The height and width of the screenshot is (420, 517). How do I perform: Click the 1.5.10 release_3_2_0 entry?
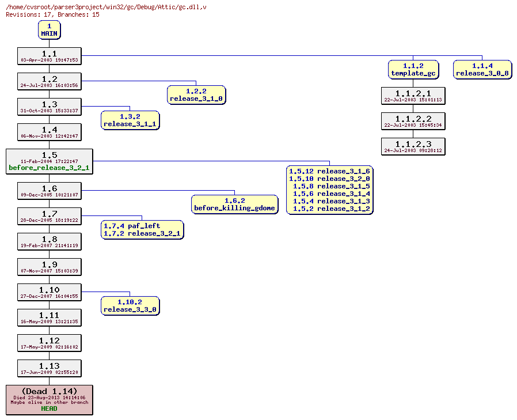(x=329, y=179)
